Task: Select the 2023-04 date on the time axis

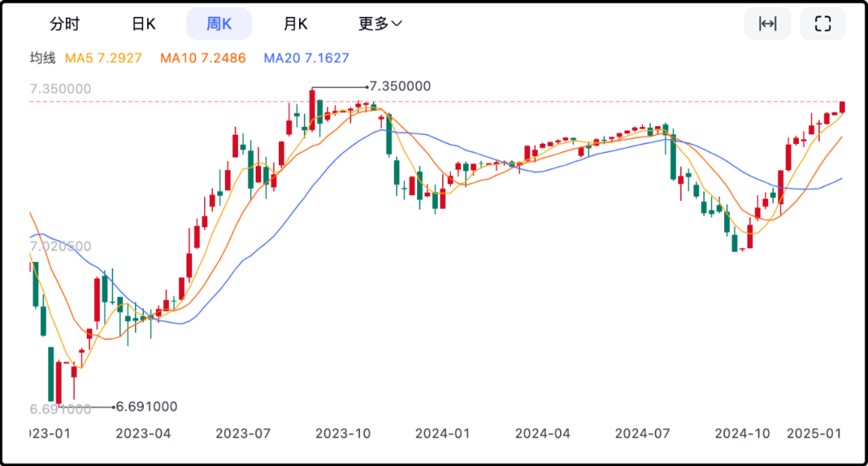Action: click(143, 433)
